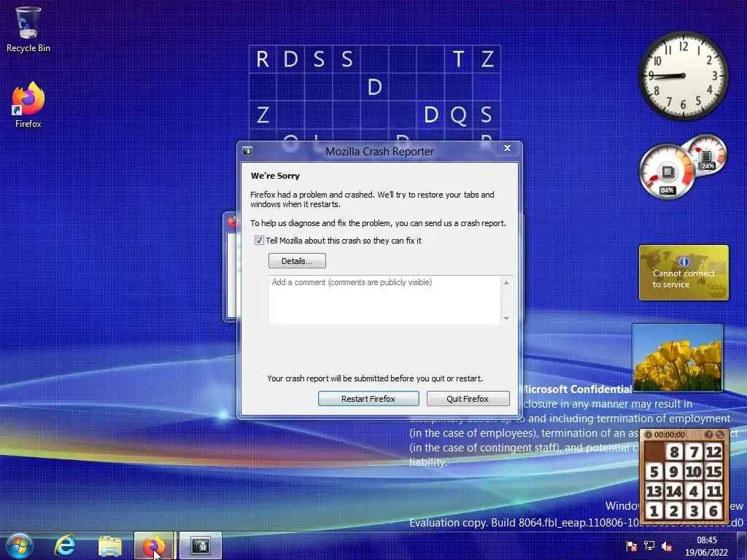Viewport: 747px width, 560px height.
Task: Click puzzle tile 12
Action: pos(713,451)
